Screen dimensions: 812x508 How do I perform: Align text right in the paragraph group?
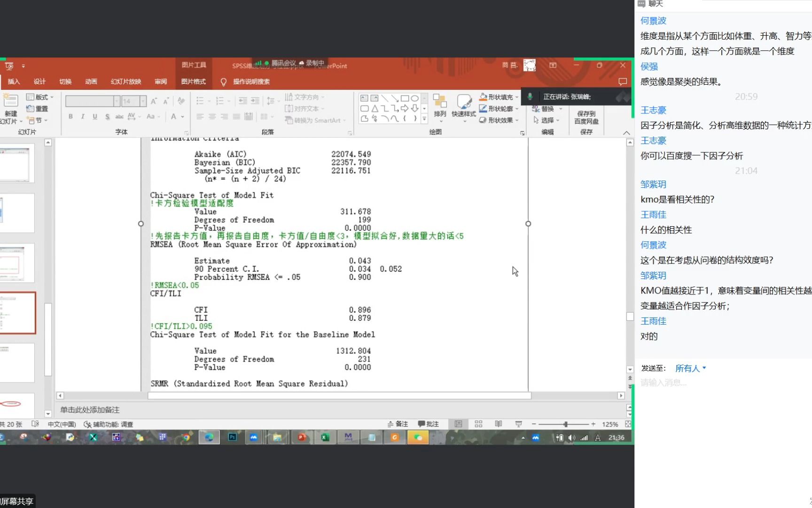[x=224, y=116]
